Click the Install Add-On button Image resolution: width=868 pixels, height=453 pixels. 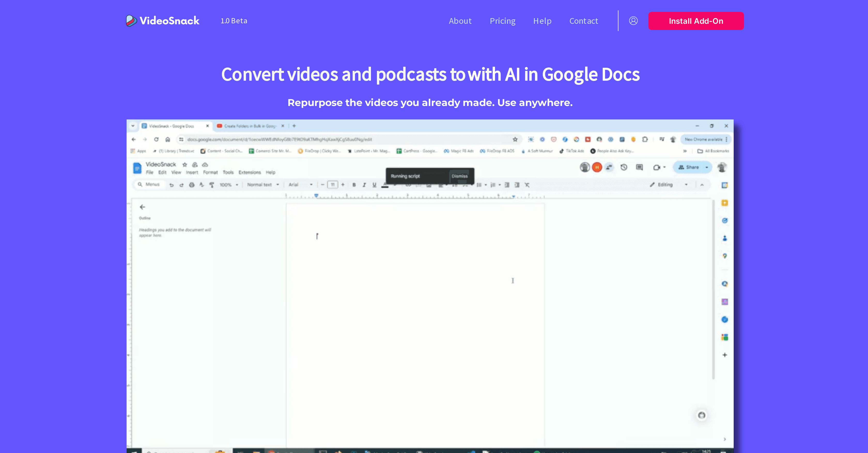pos(695,21)
